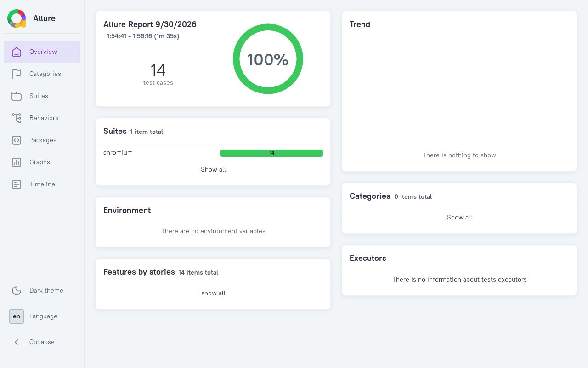Click Show all under Categories
588x368 pixels.
pos(459,217)
